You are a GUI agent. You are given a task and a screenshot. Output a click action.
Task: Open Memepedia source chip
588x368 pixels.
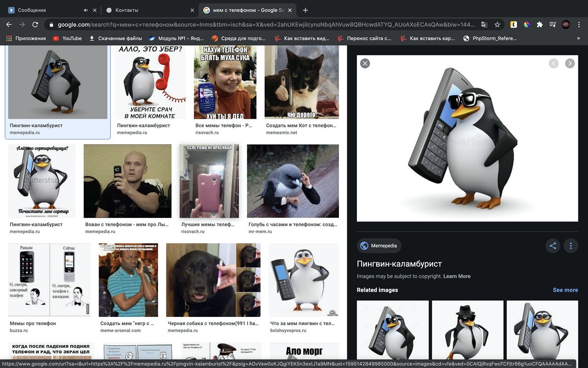pyautogui.click(x=379, y=246)
